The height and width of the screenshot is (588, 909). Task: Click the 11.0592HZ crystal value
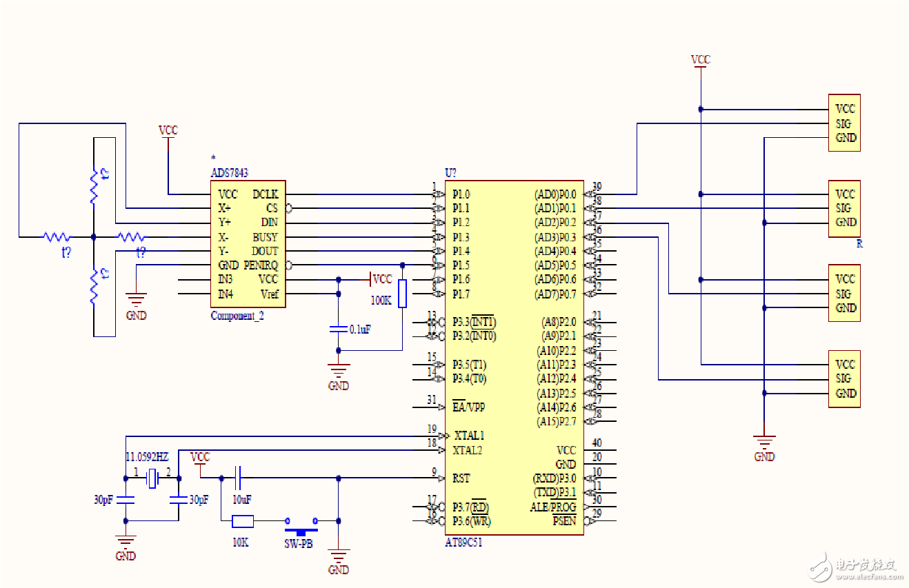coord(147,457)
